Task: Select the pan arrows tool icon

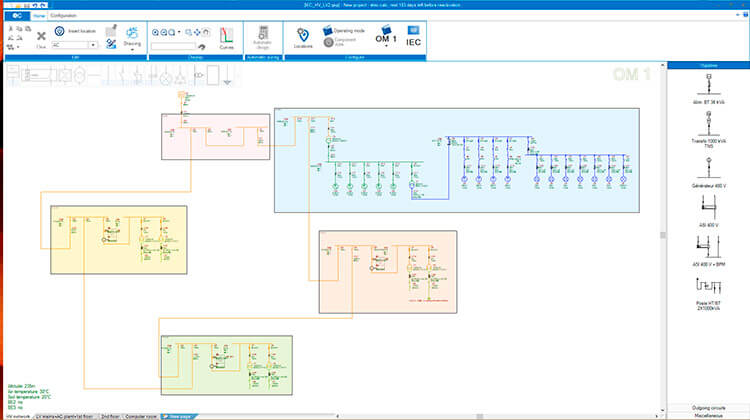Action: click(x=197, y=33)
